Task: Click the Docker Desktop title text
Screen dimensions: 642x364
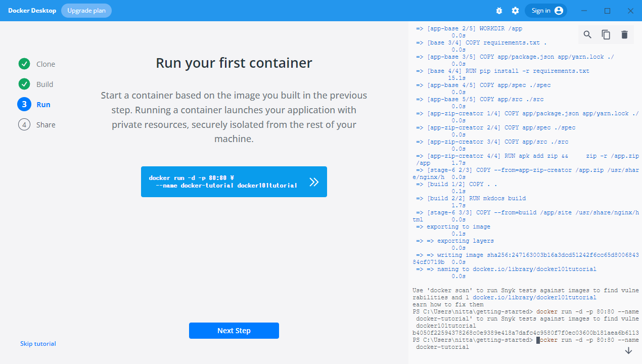Action: (x=32, y=11)
